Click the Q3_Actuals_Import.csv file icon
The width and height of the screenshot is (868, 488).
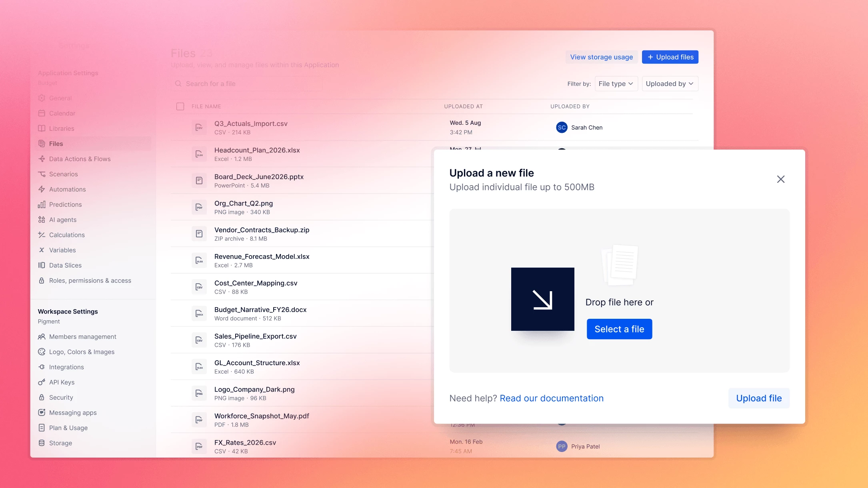[x=199, y=128]
